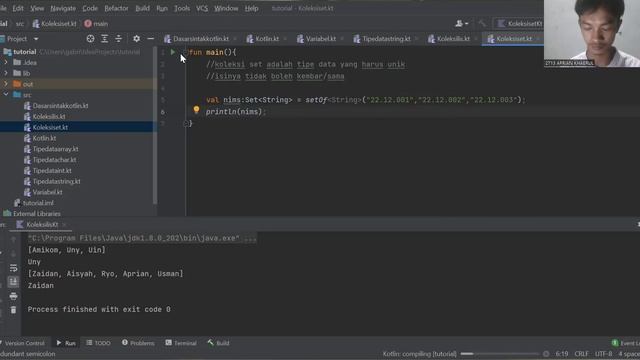Open the Edit menu
The width and height of the screenshot is (640, 360).
coord(18,8)
